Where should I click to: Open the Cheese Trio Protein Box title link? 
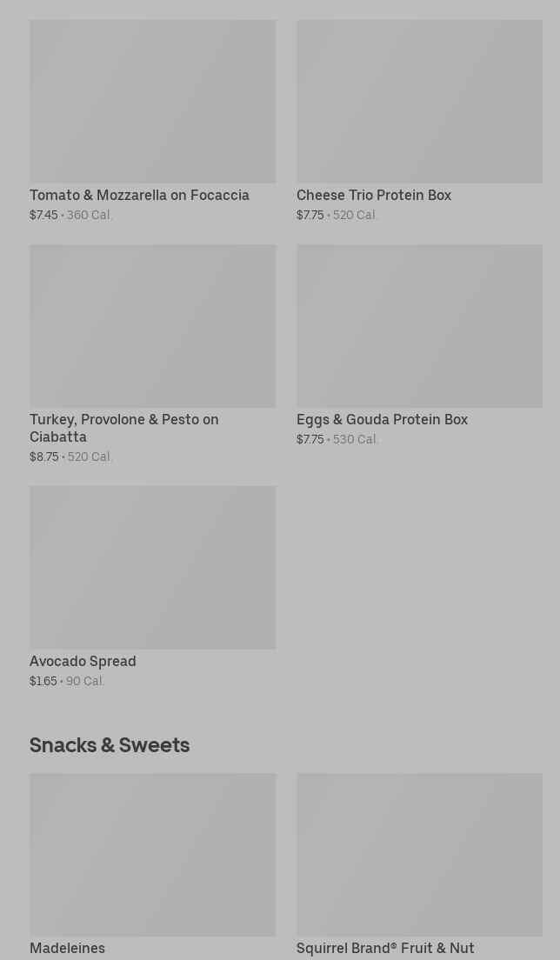[x=374, y=196]
